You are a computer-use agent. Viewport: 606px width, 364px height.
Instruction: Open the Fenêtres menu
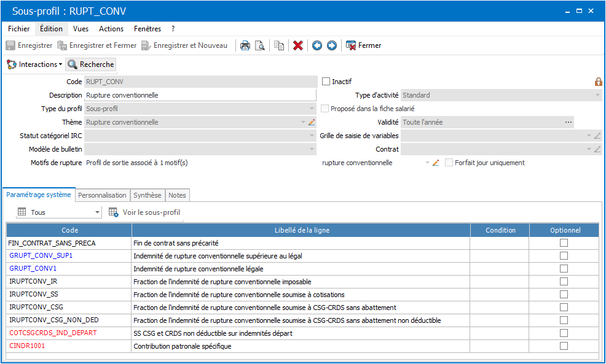tap(148, 29)
